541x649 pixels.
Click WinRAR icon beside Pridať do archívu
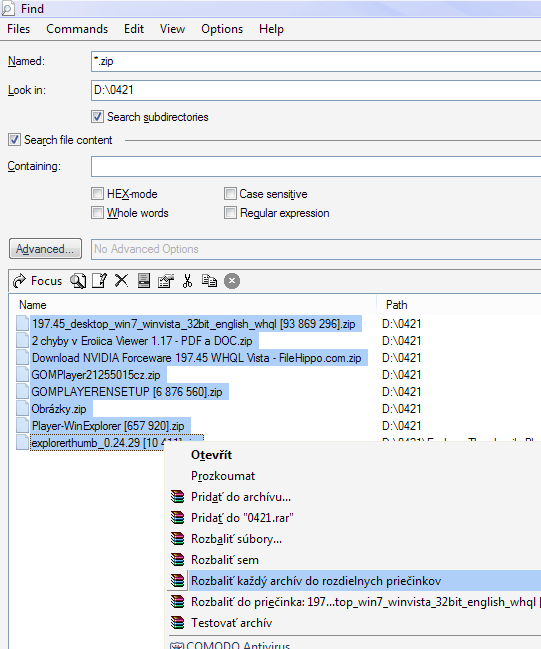coord(178,497)
